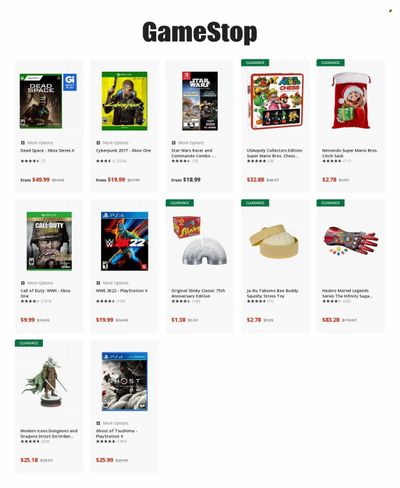Image resolution: width=400 pixels, height=488 pixels.
Task: View the star rating for Ja-Ru Bao Buddy toy
Action: click(x=256, y=301)
